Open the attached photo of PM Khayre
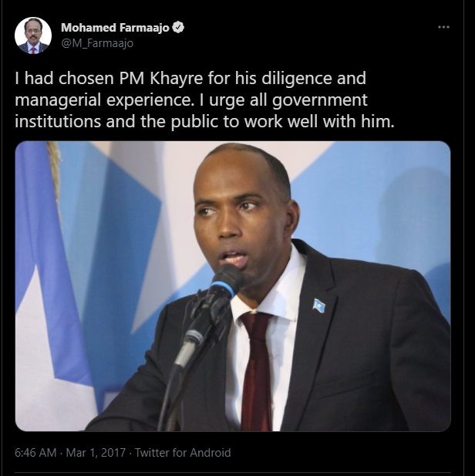This screenshot has width=475, height=476. click(x=233, y=286)
